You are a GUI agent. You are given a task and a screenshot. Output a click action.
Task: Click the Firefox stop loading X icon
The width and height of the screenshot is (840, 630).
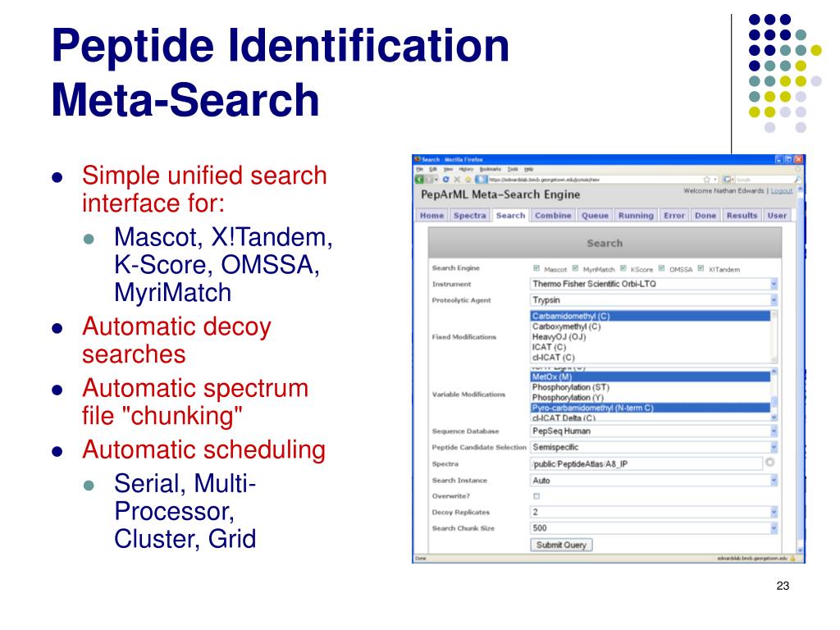tap(457, 180)
